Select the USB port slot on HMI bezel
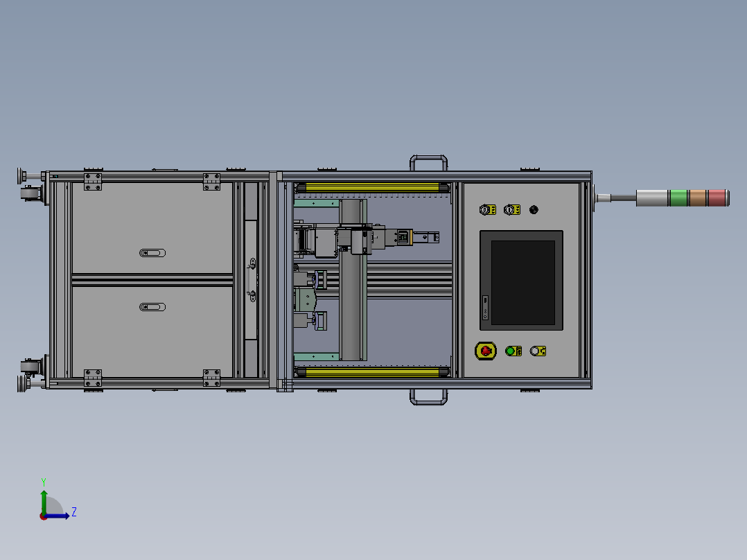 pyautogui.click(x=486, y=301)
